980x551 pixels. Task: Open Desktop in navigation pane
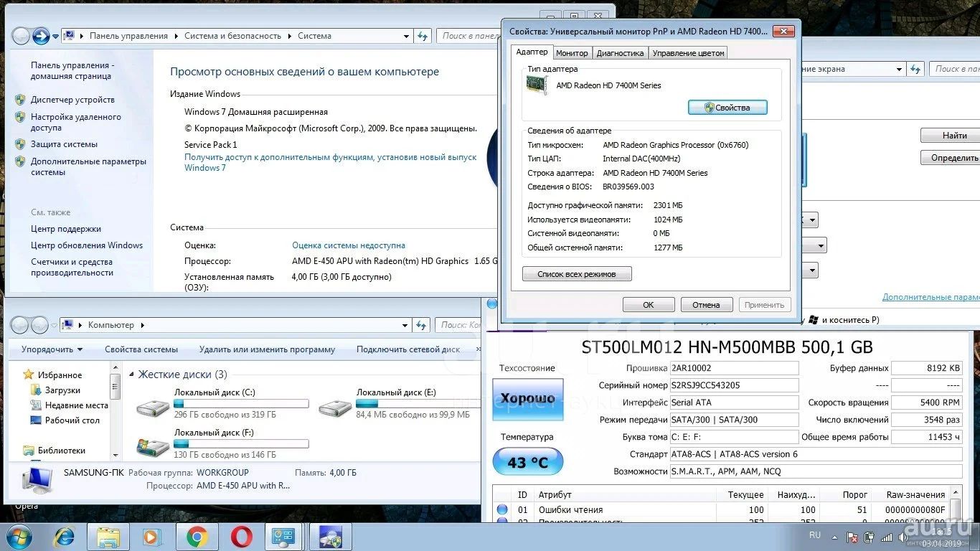(x=72, y=420)
